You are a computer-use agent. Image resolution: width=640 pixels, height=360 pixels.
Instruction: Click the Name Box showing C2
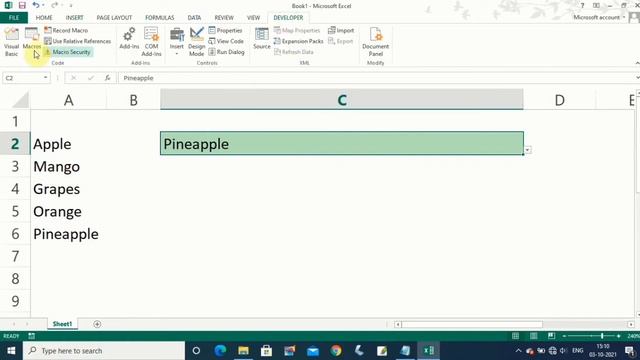click(x=22, y=78)
